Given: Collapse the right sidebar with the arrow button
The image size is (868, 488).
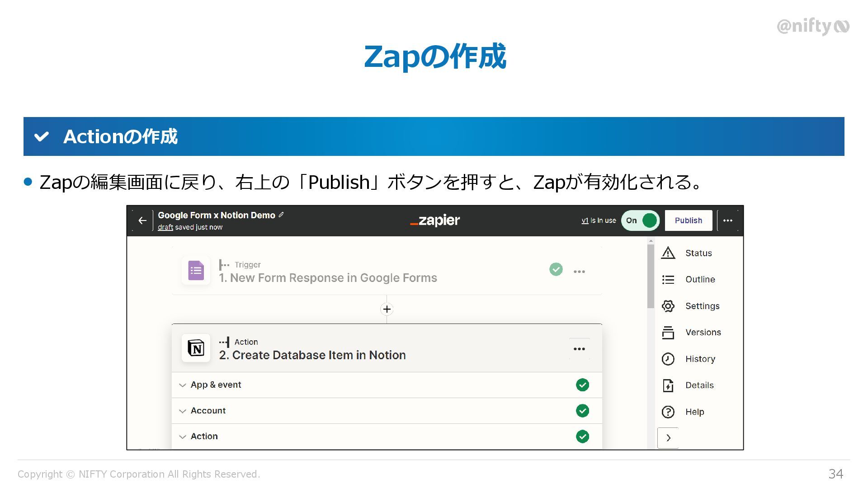Looking at the screenshot, I should tap(668, 437).
